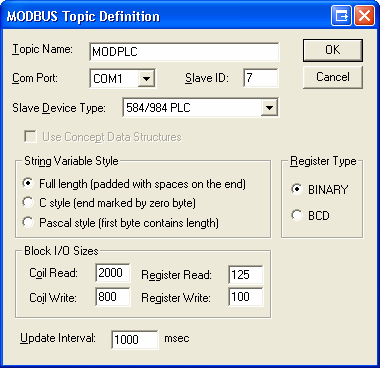Click the Update Interval label
The height and width of the screenshot is (368, 380).
coord(58,338)
